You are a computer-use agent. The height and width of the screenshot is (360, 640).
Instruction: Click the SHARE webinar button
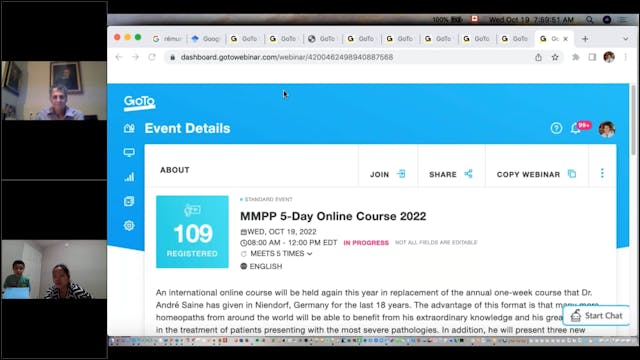click(451, 174)
